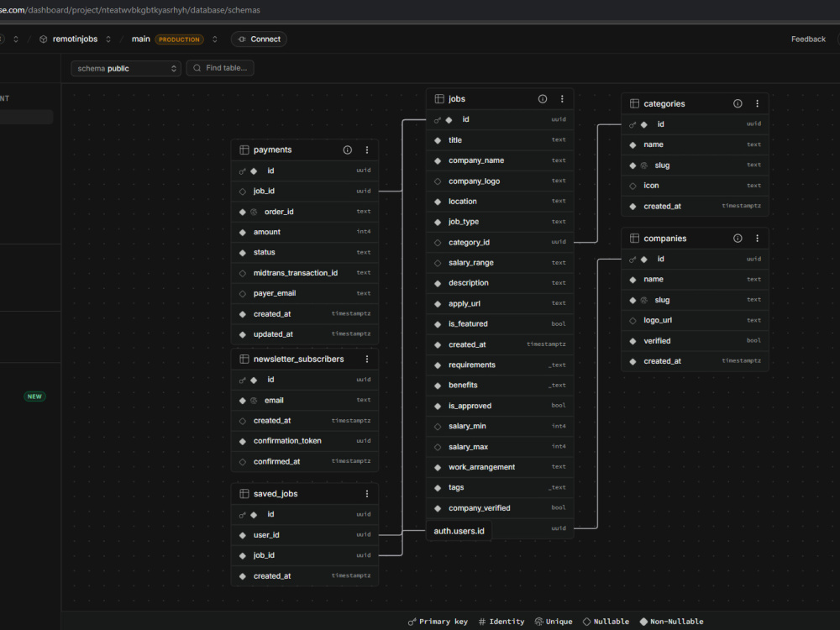The height and width of the screenshot is (630, 840).
Task: Select the midtrans_transaction_id column in payments
Action: [x=305, y=273]
